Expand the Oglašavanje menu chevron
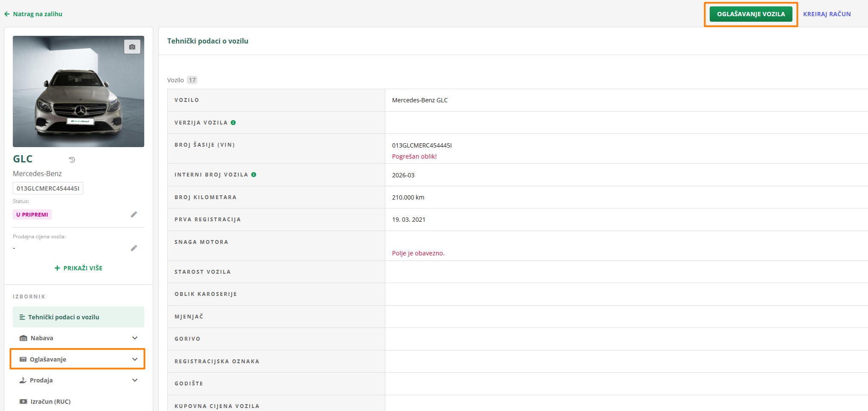This screenshot has height=411, width=868. [x=135, y=359]
